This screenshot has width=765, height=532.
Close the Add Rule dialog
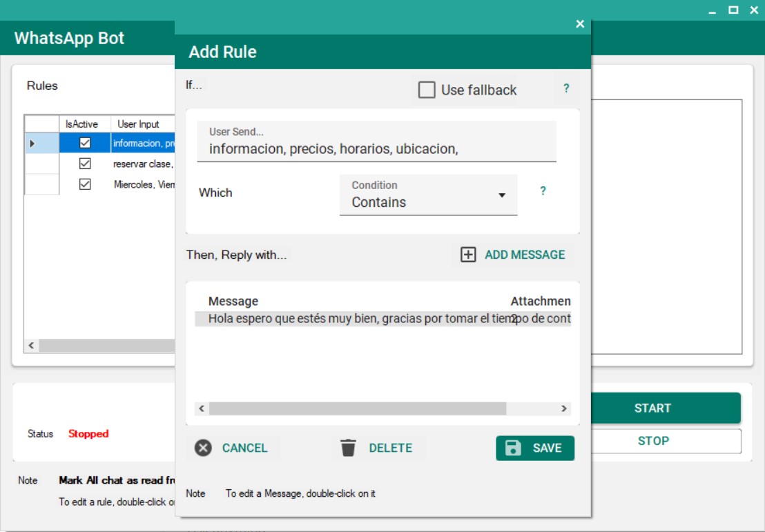coord(580,24)
